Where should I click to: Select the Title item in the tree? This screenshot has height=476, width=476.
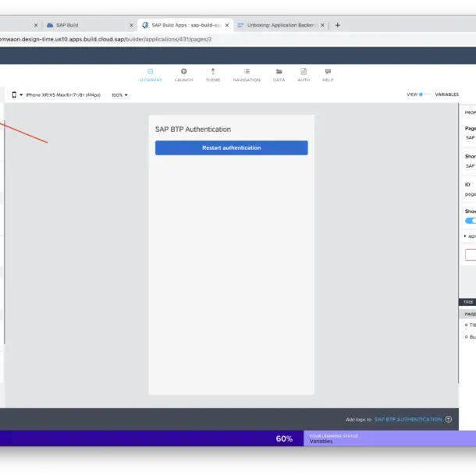(x=471, y=325)
